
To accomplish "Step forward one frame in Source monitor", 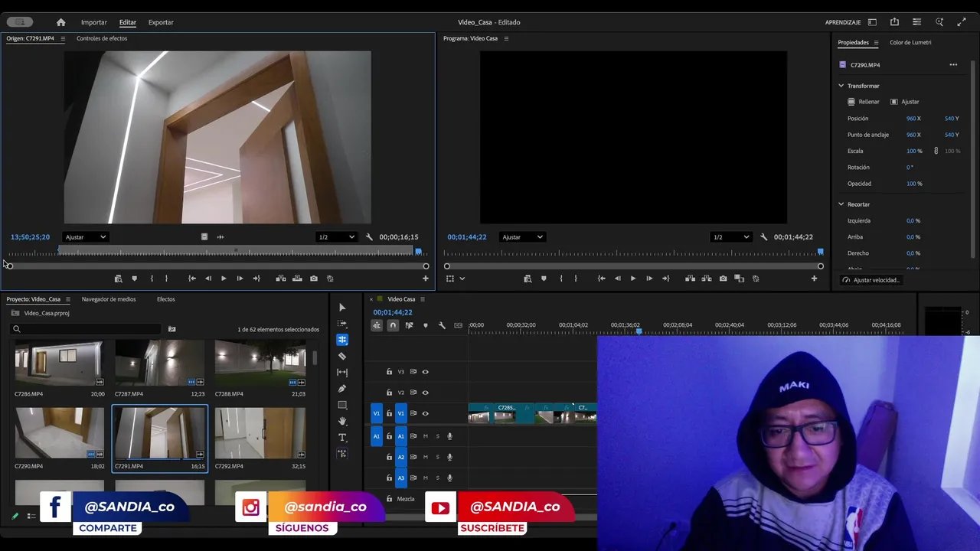I will click(240, 279).
